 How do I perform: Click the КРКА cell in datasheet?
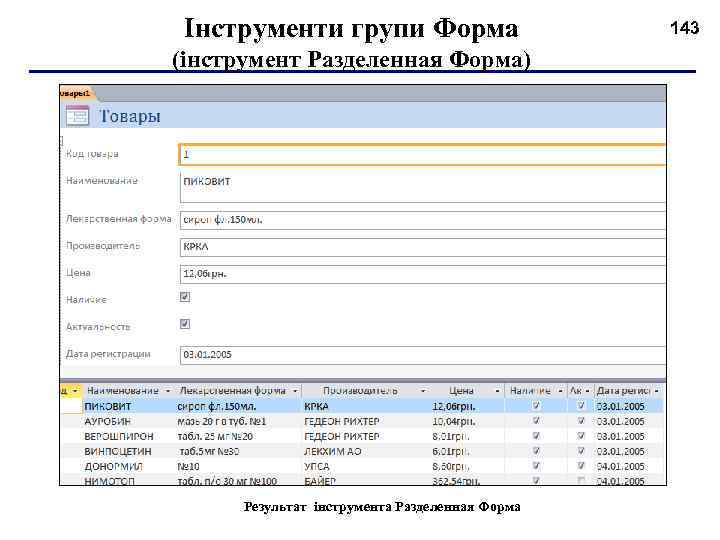pyautogui.click(x=316, y=406)
